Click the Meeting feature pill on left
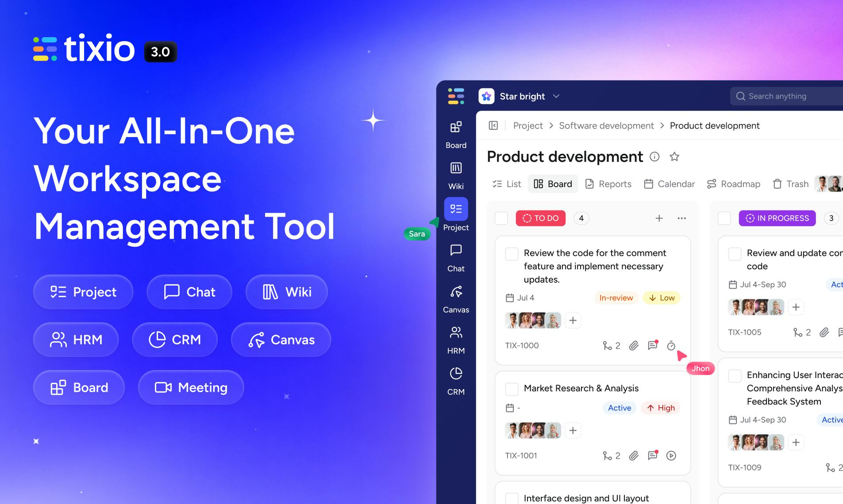The width and height of the screenshot is (843, 504). pos(191,387)
